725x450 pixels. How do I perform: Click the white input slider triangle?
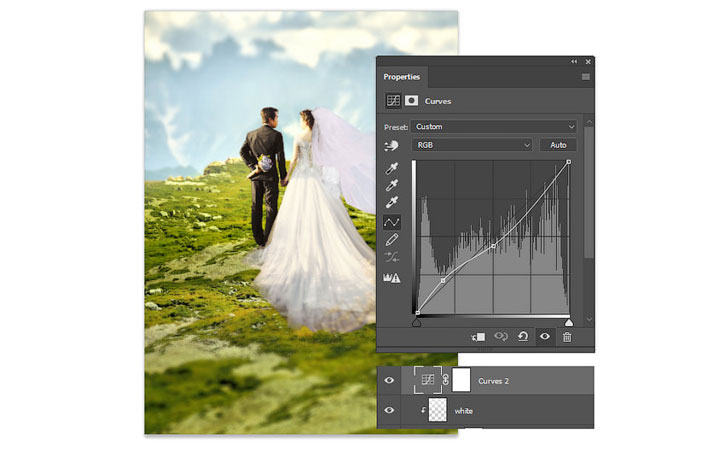coord(569,322)
